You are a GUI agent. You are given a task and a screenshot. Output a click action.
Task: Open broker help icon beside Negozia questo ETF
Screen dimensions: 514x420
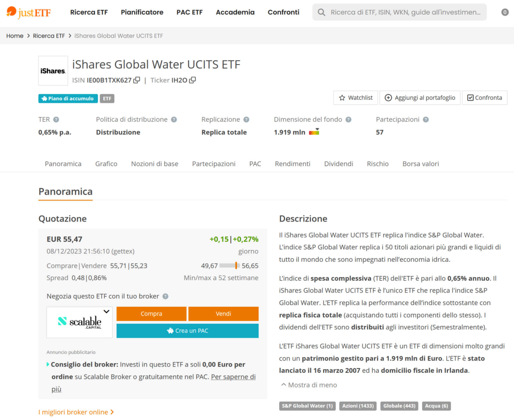[x=166, y=296]
